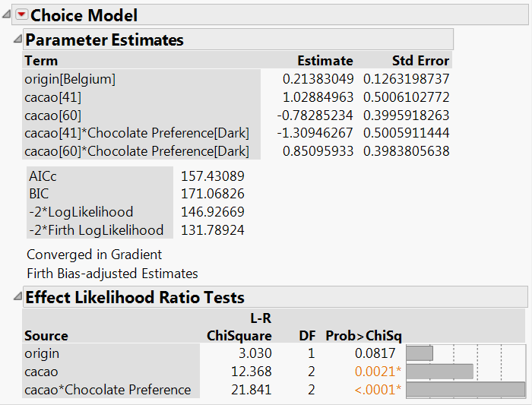The width and height of the screenshot is (532, 405).
Task: Click the Std Error column header
Action: click(x=420, y=61)
